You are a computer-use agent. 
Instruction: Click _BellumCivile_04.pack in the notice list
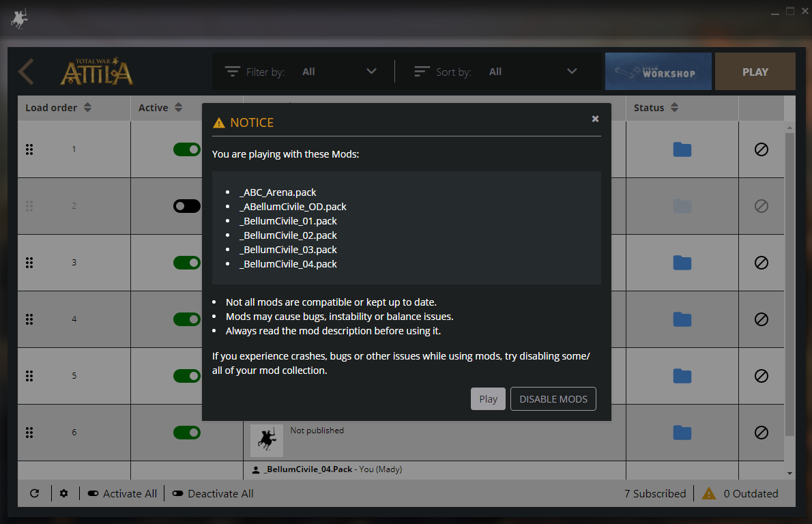288,264
